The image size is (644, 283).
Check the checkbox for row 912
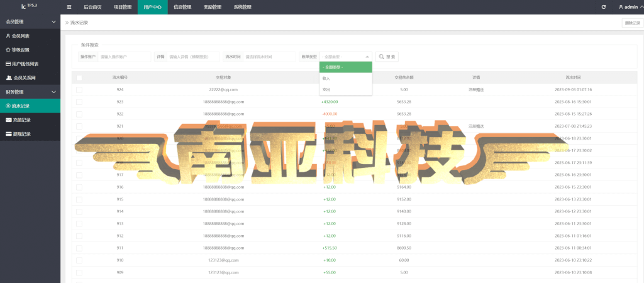pyautogui.click(x=79, y=236)
